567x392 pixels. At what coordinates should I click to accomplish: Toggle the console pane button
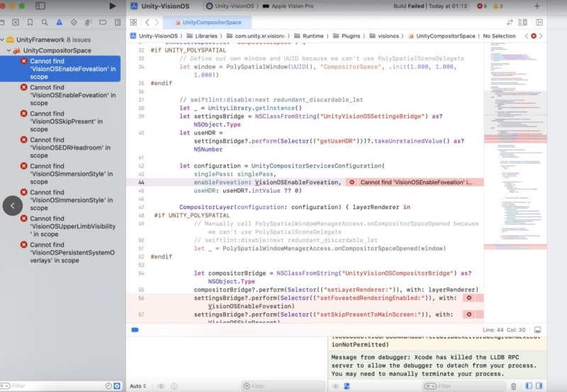coord(540,386)
